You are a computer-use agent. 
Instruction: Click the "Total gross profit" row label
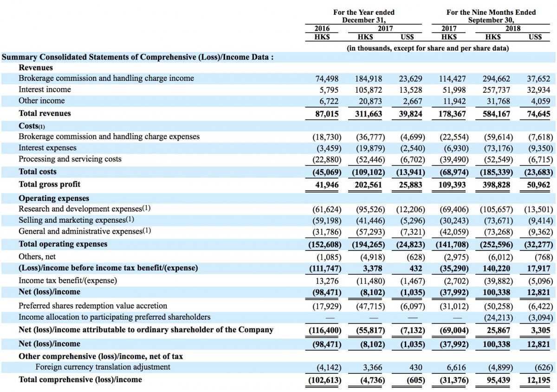pyautogui.click(x=49, y=184)
